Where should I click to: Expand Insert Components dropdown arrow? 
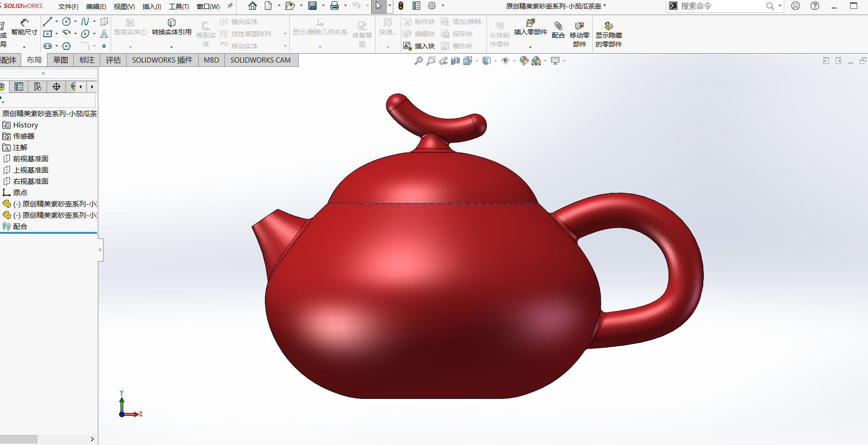(530, 47)
